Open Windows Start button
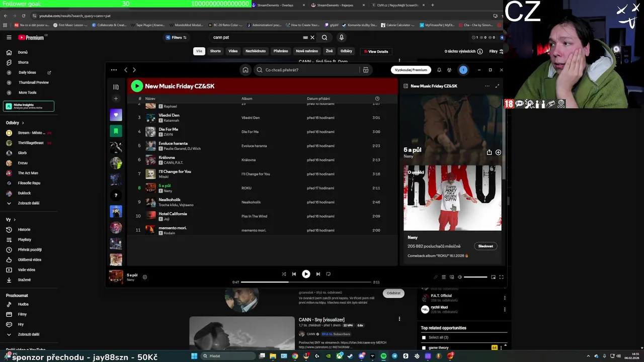The image size is (644, 362). click(194, 356)
